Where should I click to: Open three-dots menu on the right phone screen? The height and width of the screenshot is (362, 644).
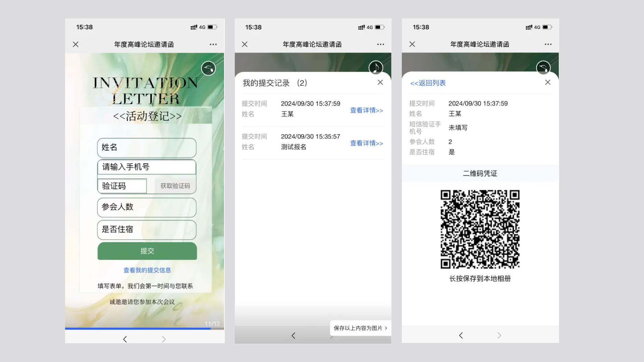point(548,44)
